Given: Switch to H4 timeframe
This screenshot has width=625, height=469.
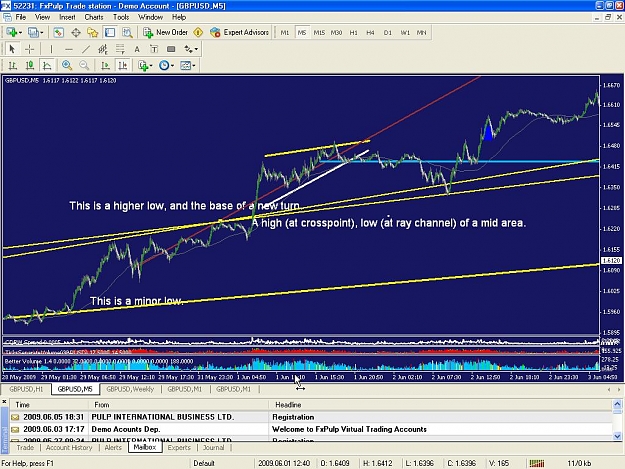Looking at the screenshot, I should [x=370, y=33].
